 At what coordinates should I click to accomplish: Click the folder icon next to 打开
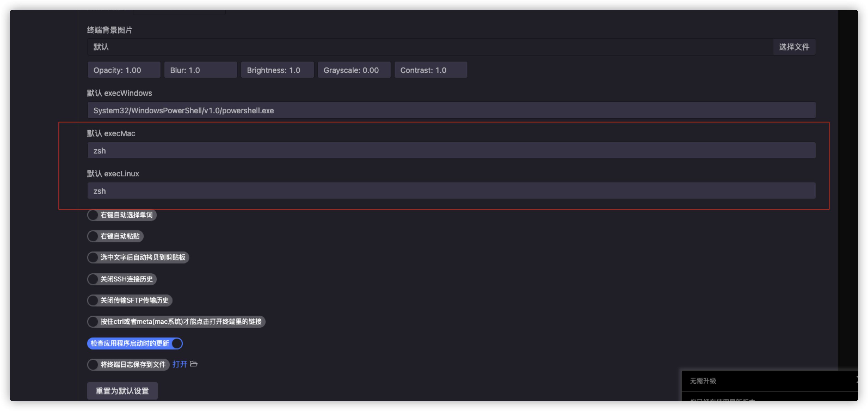tap(194, 364)
